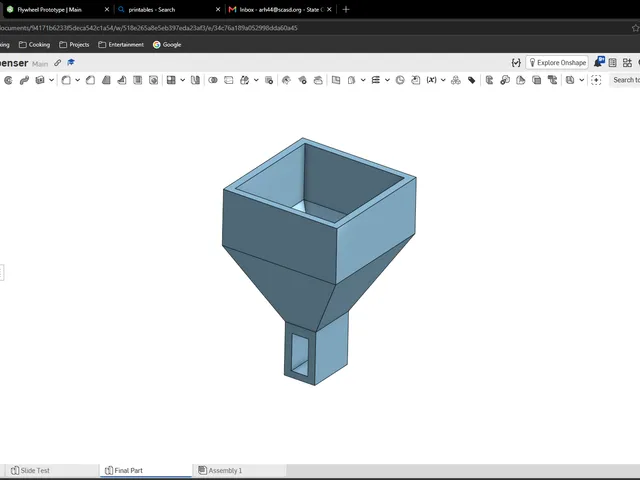
Task: Click the graduation cap education icon
Action: pos(71,62)
